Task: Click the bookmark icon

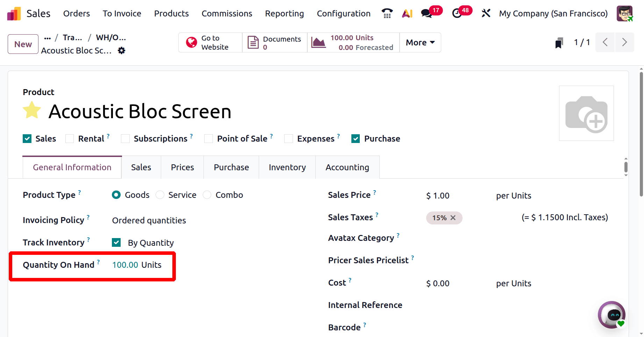Action: tap(559, 43)
